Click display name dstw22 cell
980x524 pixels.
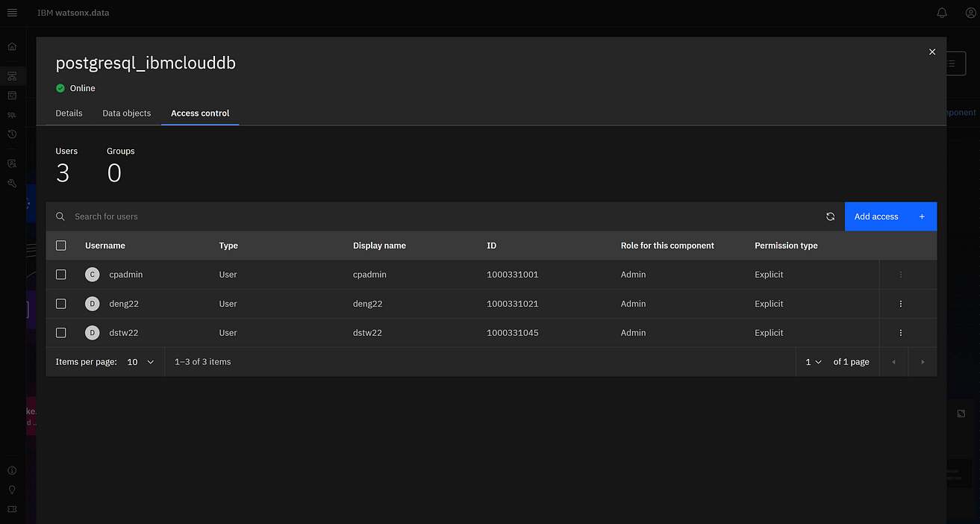coord(367,333)
